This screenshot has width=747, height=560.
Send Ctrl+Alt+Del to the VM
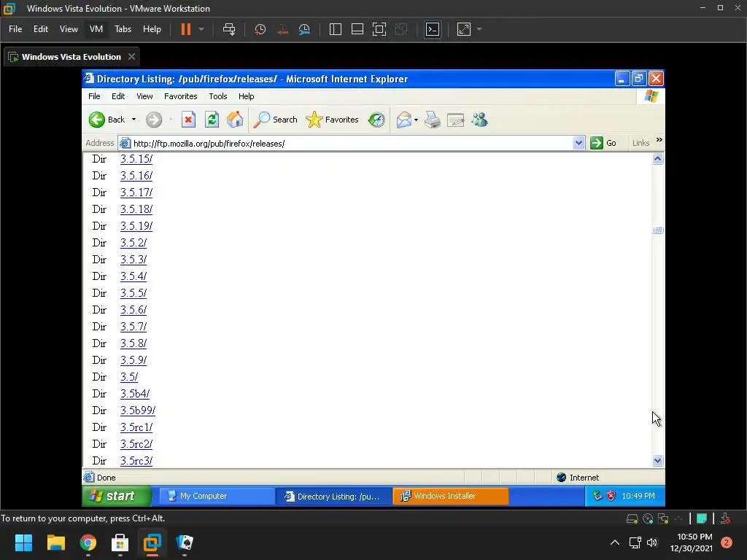pyautogui.click(x=229, y=29)
